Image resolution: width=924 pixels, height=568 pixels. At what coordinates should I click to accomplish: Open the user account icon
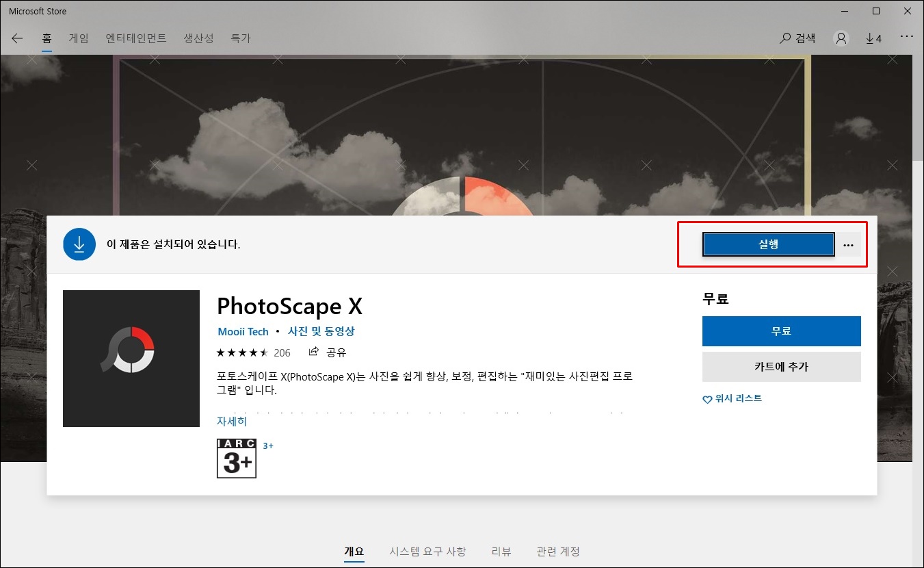click(x=841, y=38)
